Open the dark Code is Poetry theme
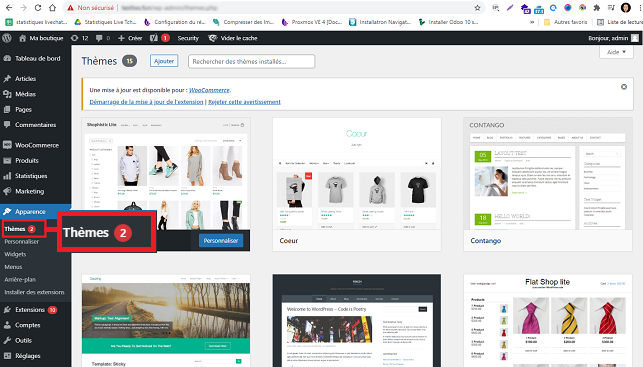643x367 pixels. click(357, 321)
